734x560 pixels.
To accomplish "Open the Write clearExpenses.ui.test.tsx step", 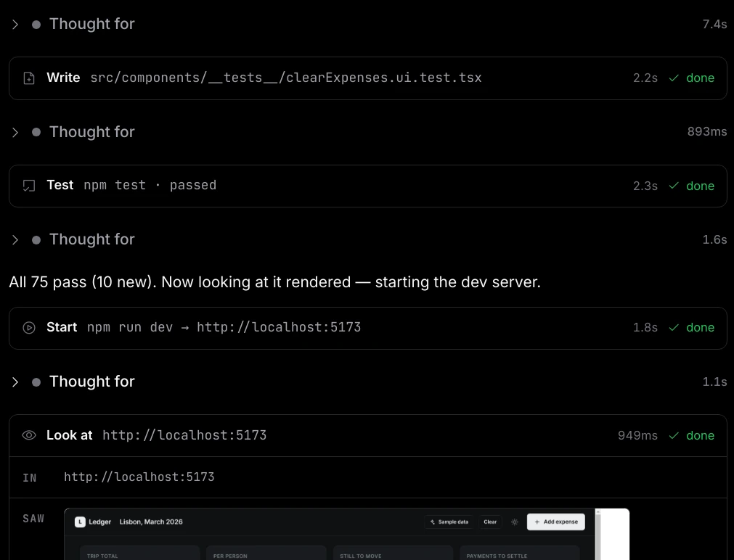I will 367,78.
